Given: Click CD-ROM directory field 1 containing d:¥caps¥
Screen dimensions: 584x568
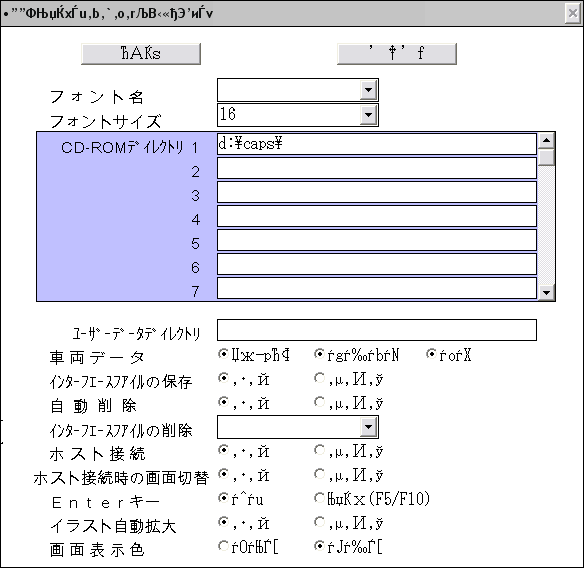Looking at the screenshot, I should [377, 144].
